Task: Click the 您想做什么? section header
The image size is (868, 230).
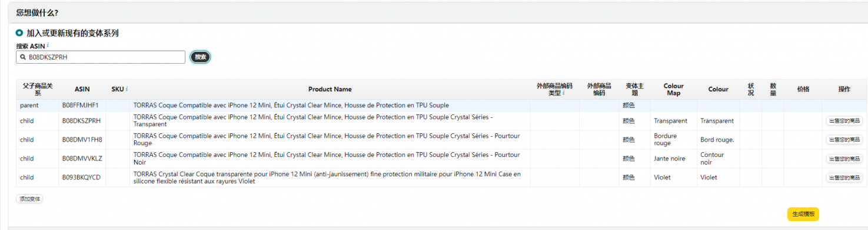Action: pyautogui.click(x=37, y=12)
